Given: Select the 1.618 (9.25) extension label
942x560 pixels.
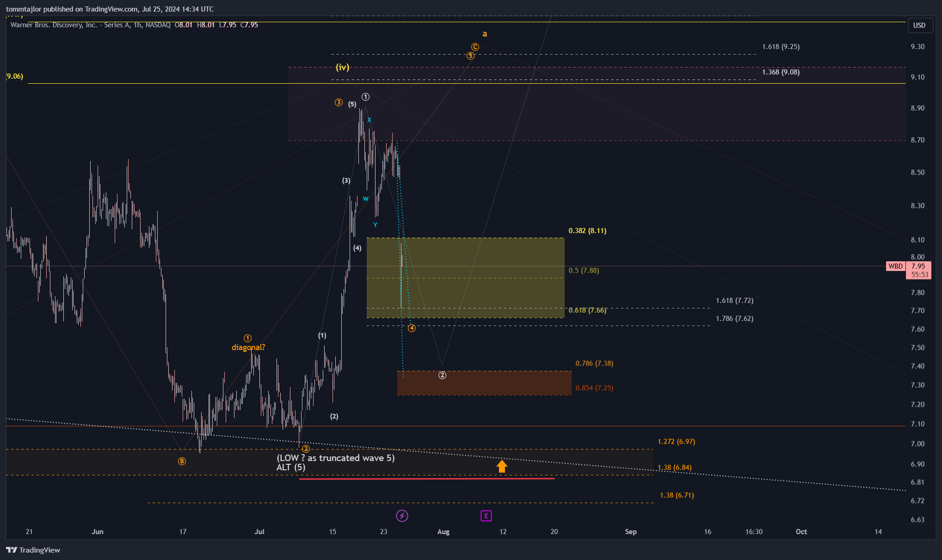Looking at the screenshot, I should point(781,47).
